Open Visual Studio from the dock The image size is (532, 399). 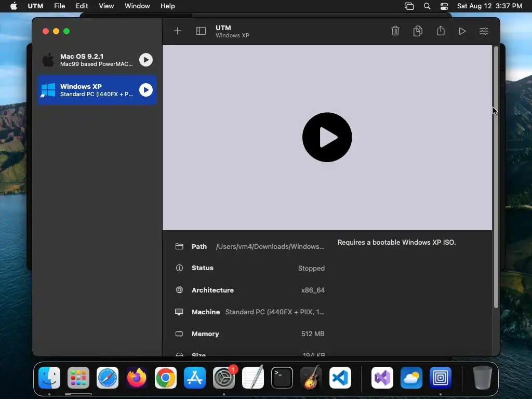(x=382, y=378)
